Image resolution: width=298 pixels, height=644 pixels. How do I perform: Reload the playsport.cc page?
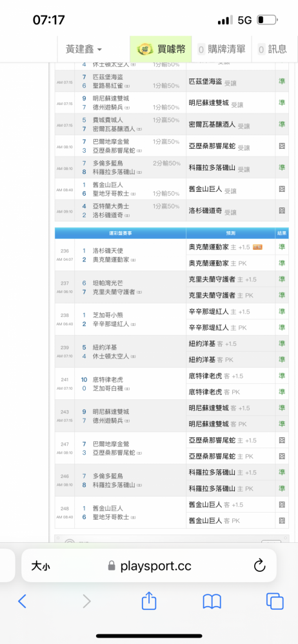259,566
